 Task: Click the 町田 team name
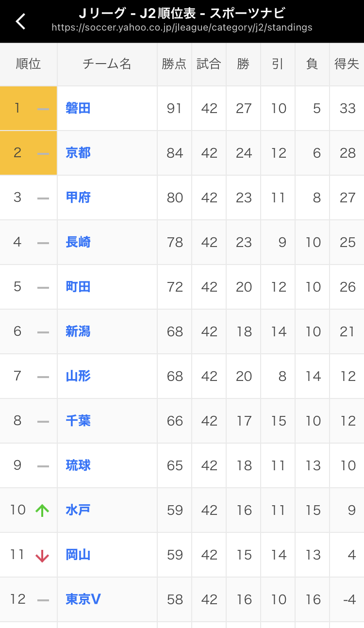(x=78, y=287)
